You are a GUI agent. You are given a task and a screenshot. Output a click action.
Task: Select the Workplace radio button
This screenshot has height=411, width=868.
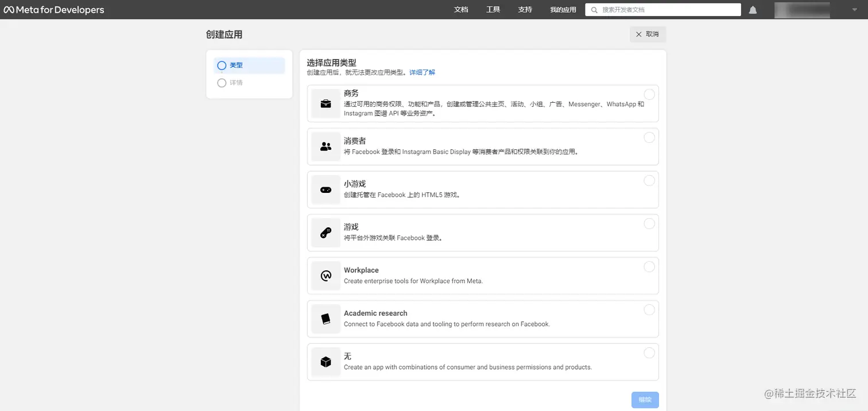649,266
